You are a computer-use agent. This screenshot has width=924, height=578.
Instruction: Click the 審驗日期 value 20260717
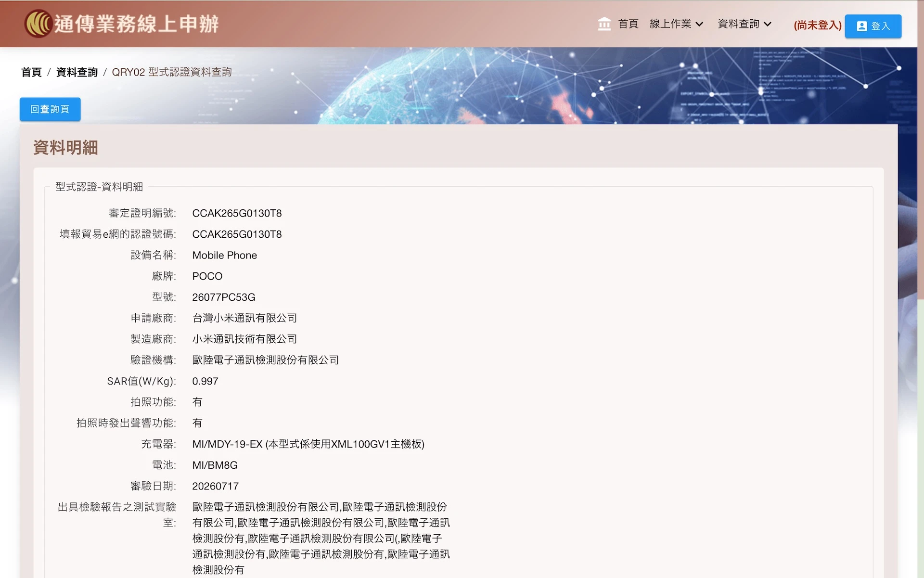pos(215,486)
